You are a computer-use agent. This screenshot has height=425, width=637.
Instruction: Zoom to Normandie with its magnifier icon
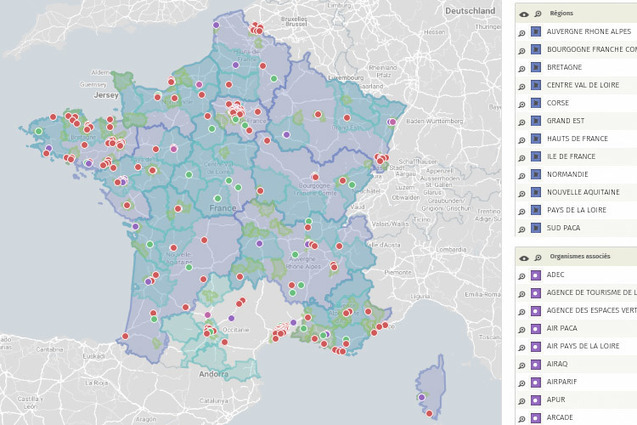522,176
